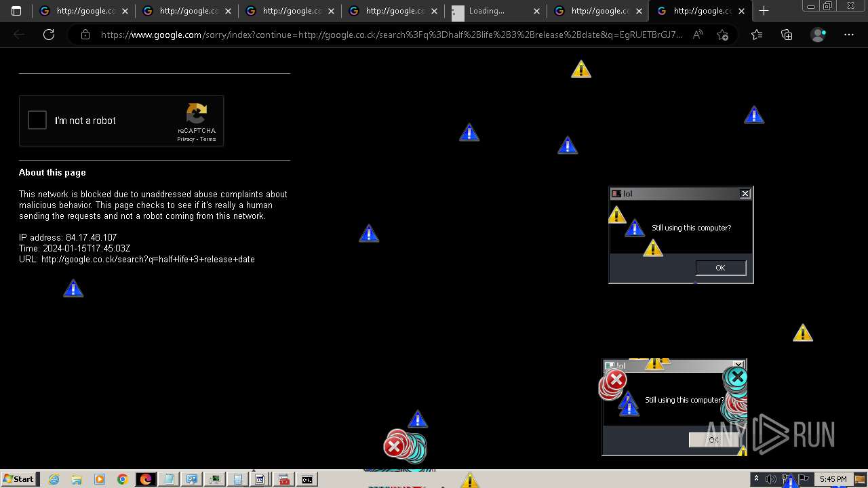Viewport: 868px width, 488px height.
Task: Show hidden system tray icons
Action: point(757,479)
